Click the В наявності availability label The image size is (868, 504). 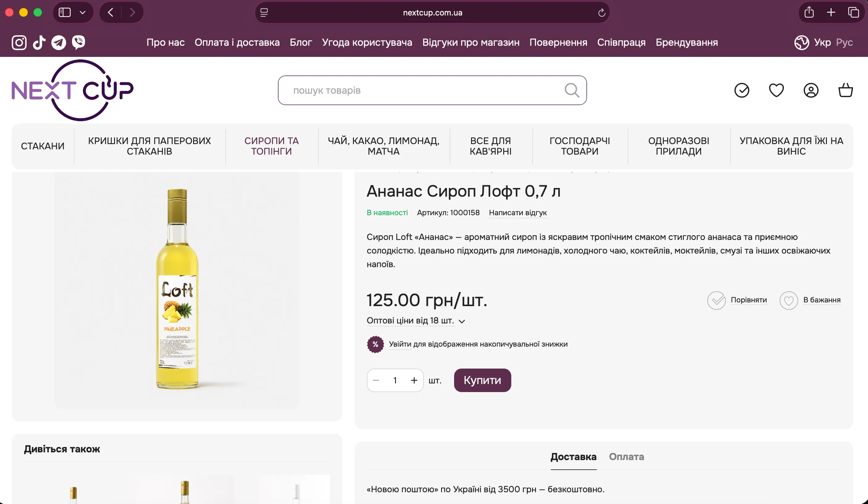(387, 212)
